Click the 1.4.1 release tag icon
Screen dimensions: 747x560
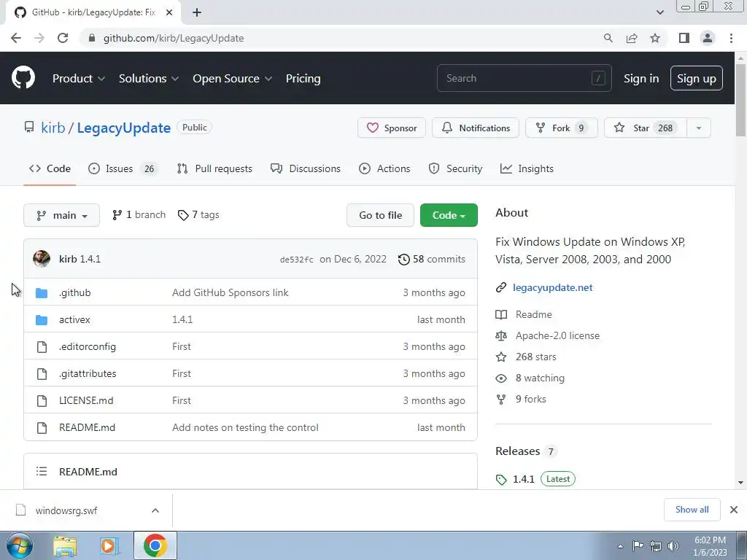(501, 480)
